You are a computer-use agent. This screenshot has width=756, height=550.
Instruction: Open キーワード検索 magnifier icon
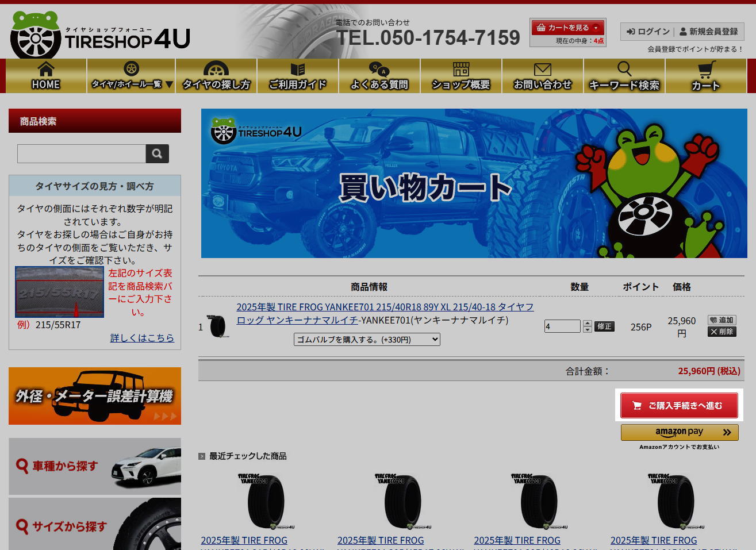coord(624,70)
